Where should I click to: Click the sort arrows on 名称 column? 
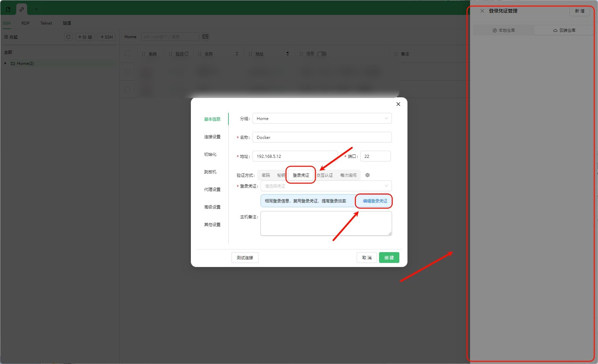point(237,54)
